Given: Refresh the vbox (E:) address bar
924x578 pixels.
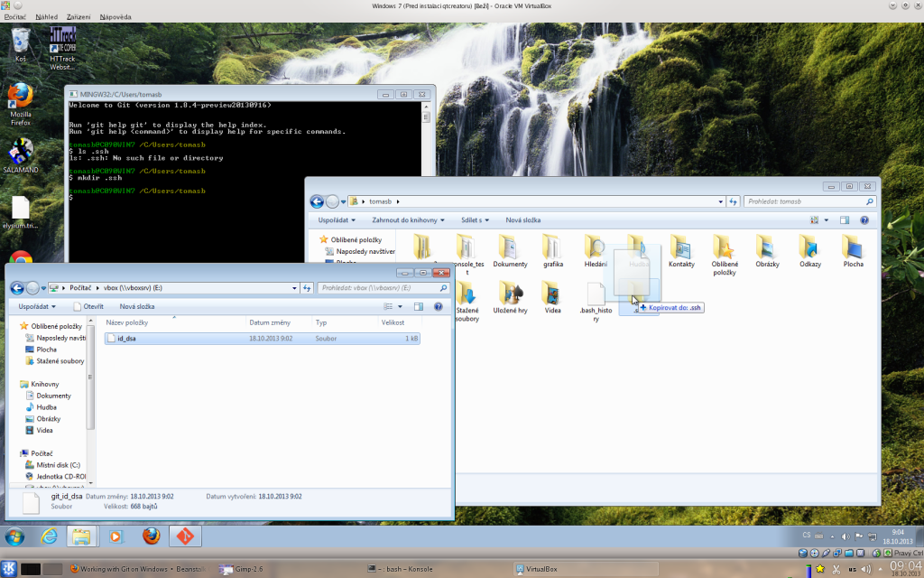Looking at the screenshot, I should point(307,288).
